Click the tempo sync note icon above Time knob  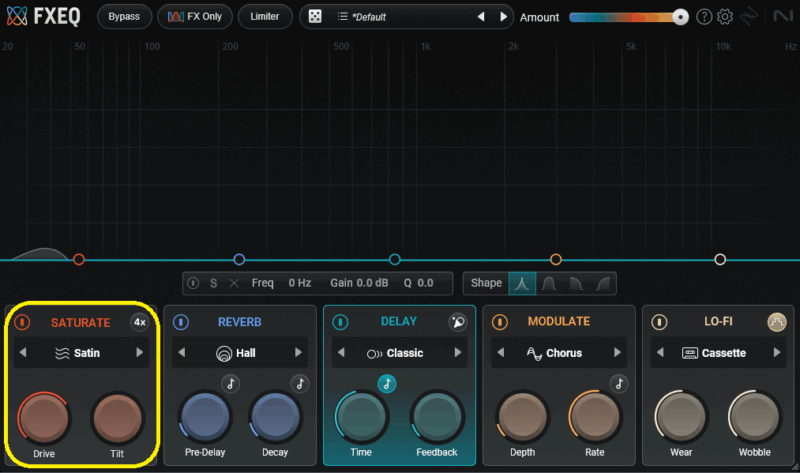pos(386,383)
